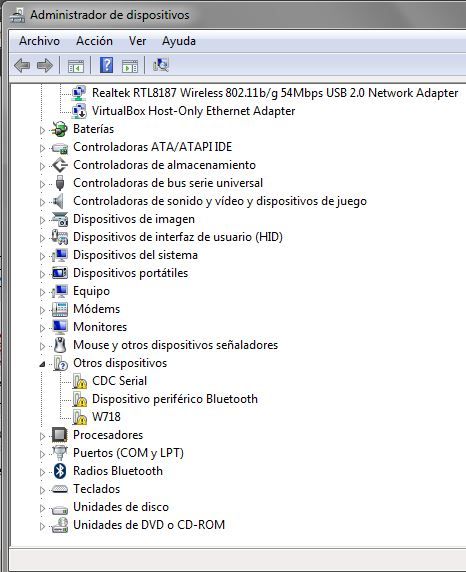Expand Controladoras de sonido y vídeo node
Image resolution: width=466 pixels, height=572 pixels.
click(x=42, y=202)
